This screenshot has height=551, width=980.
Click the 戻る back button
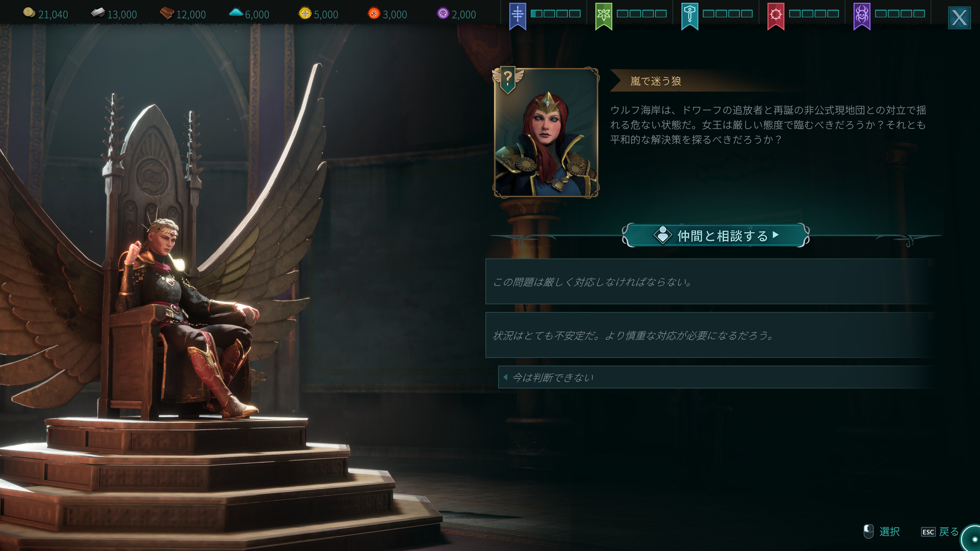(940, 532)
